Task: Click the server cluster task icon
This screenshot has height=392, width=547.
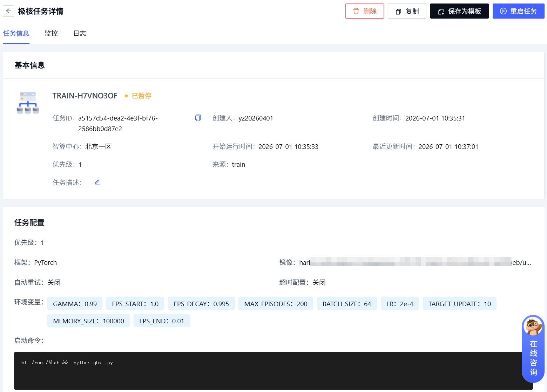Action: pos(28,103)
